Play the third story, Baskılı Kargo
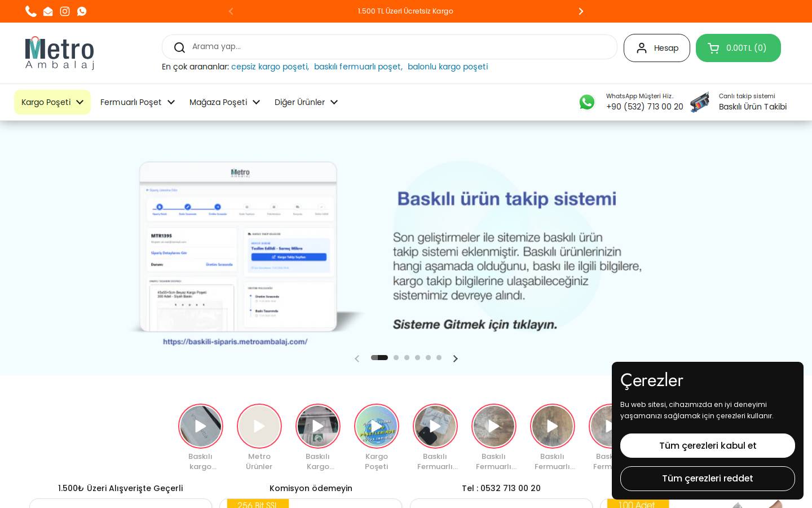 point(318,426)
